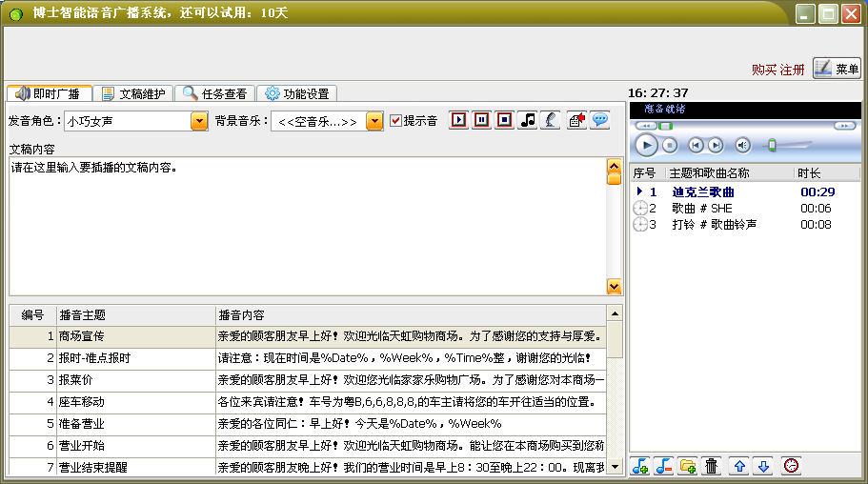This screenshot has width=868, height=484.
Task: Click the 编号 column header
Action: point(32,315)
